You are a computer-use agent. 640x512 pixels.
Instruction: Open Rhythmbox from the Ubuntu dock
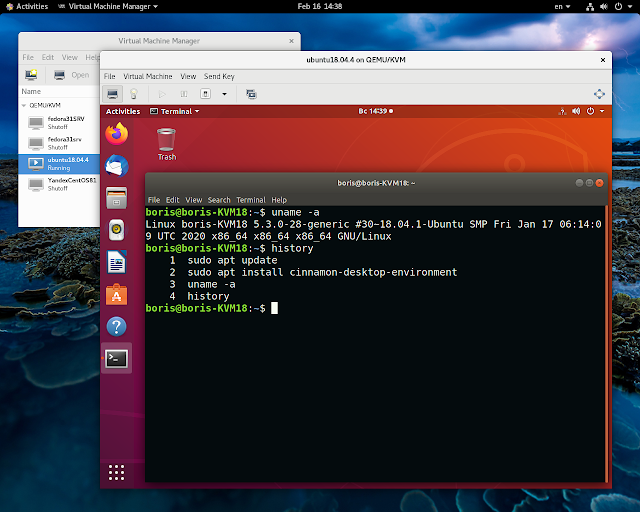pos(117,230)
